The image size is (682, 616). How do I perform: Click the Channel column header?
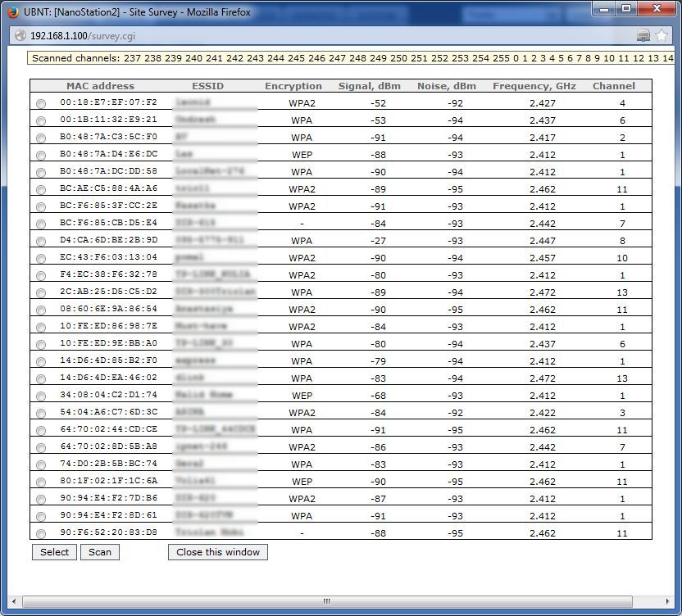(614, 86)
